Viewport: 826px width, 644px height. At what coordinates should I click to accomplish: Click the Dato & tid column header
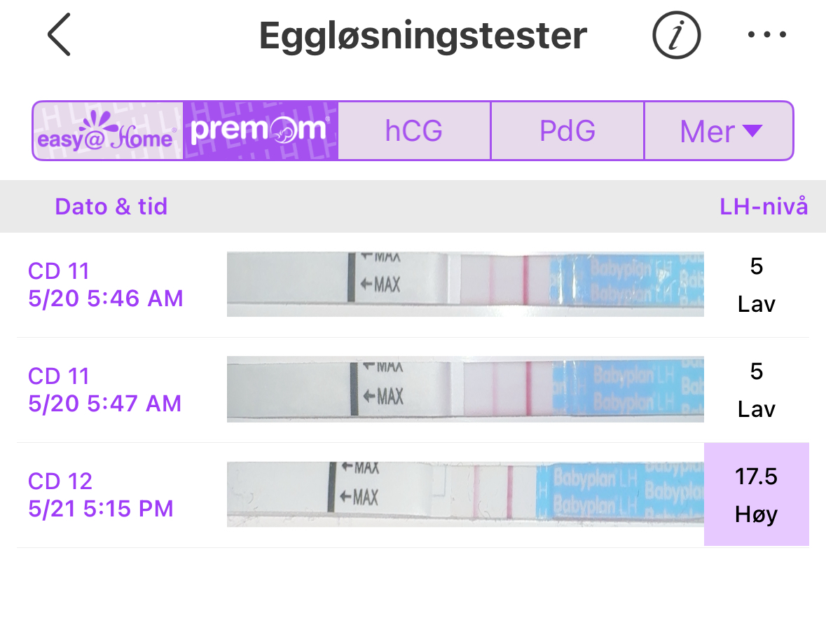[x=111, y=207]
